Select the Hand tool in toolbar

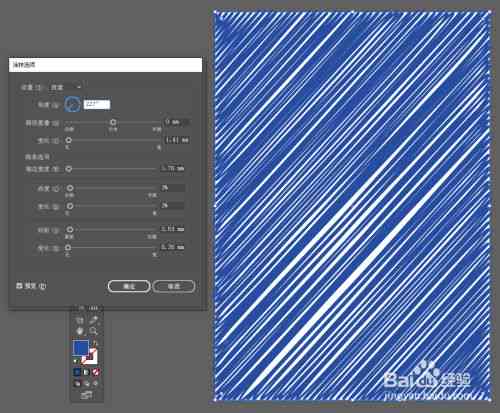tap(80, 331)
